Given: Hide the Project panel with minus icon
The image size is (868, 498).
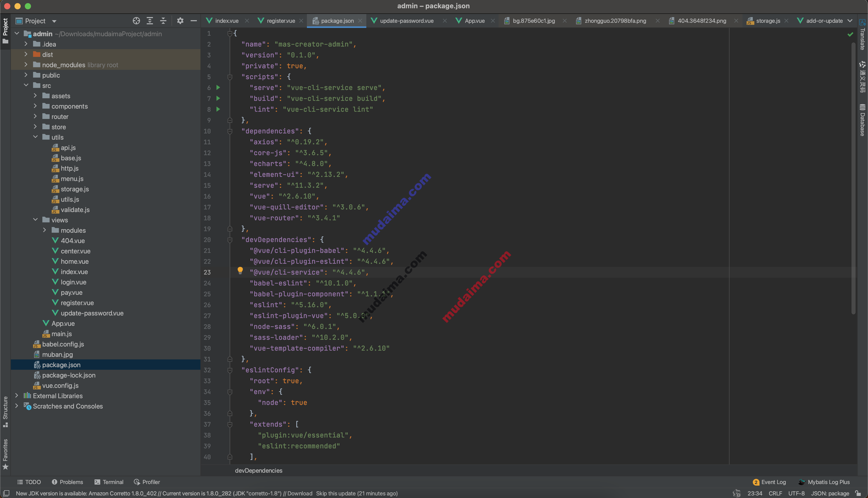Looking at the screenshot, I should point(193,21).
